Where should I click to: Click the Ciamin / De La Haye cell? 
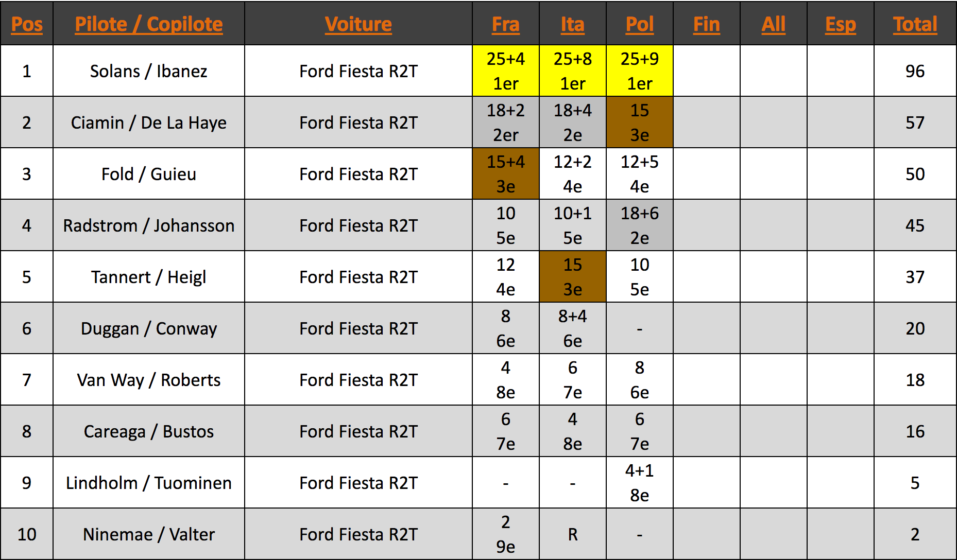pos(149,122)
